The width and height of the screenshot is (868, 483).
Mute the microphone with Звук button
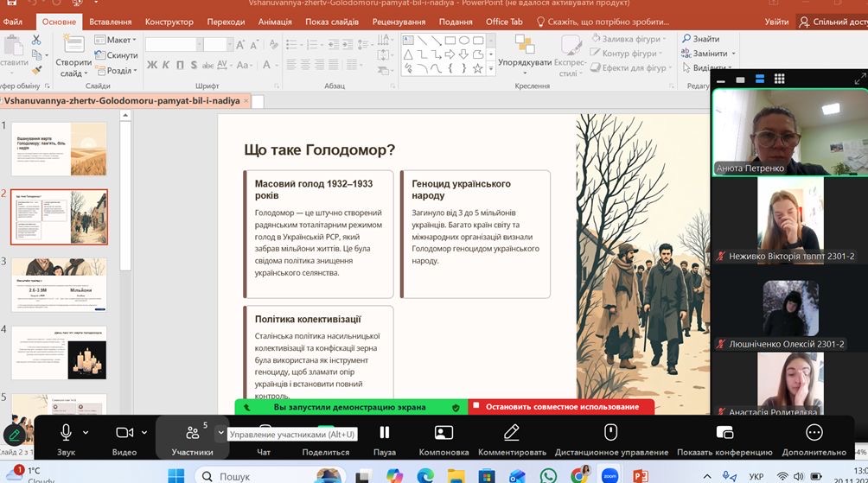click(x=66, y=433)
